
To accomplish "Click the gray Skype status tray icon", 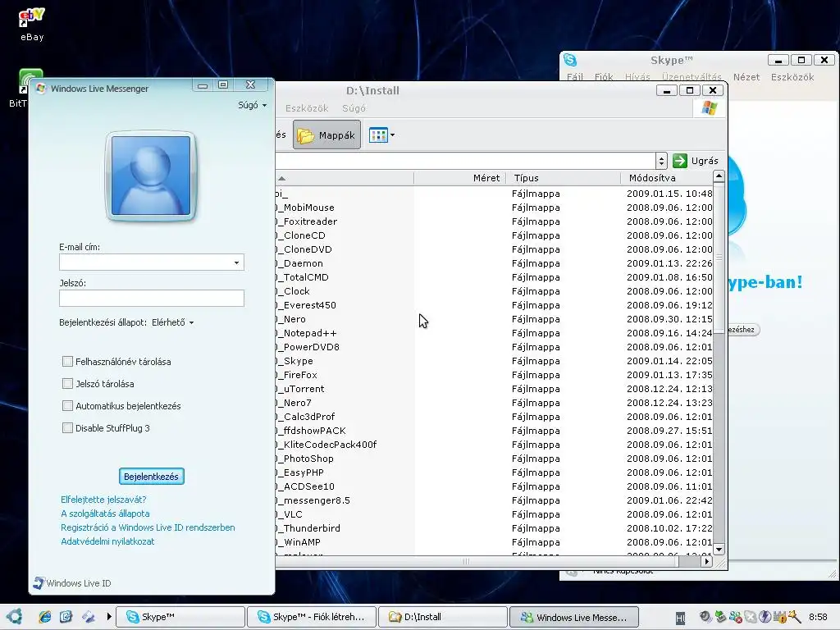I will click(750, 617).
